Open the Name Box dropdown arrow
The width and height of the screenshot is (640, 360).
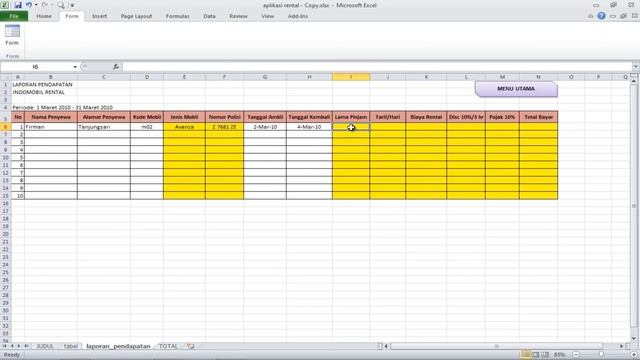tap(75, 67)
